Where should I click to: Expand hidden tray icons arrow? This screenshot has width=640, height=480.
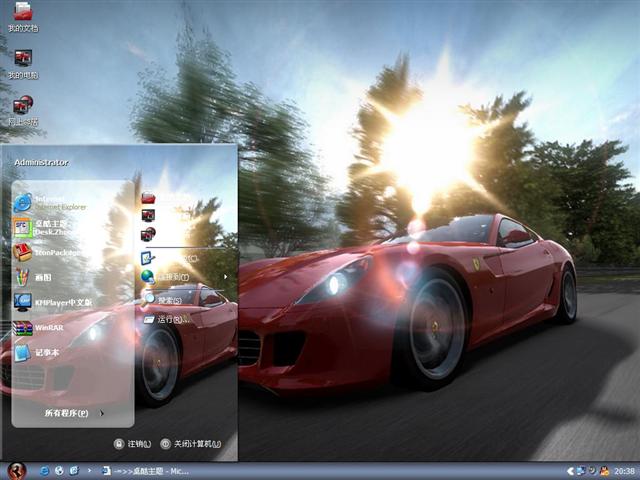[571, 471]
